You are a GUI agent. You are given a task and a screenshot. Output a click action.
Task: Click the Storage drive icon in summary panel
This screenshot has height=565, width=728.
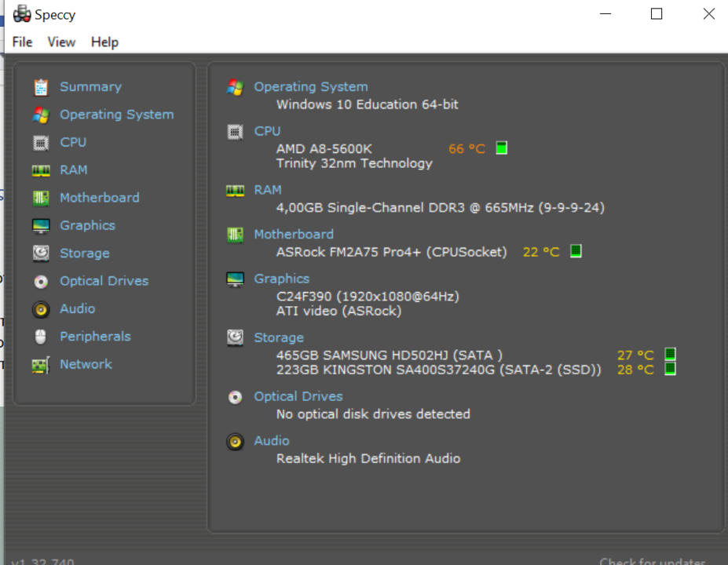click(x=235, y=337)
